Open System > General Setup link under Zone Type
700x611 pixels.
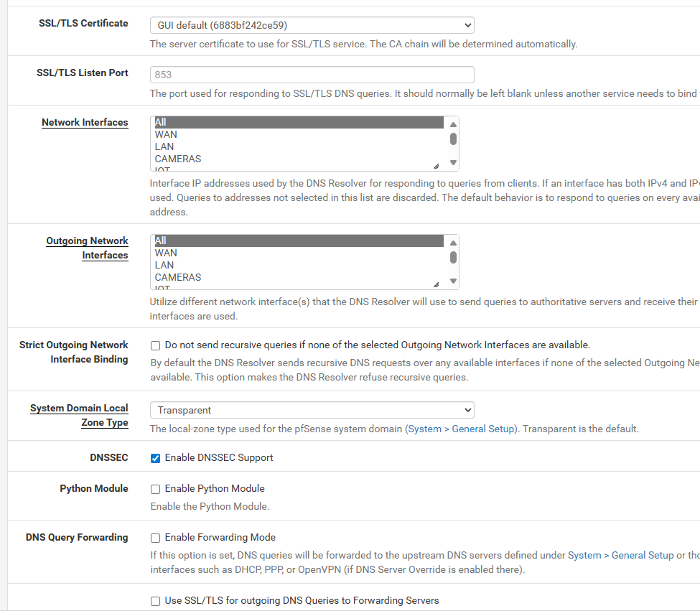[461, 429]
